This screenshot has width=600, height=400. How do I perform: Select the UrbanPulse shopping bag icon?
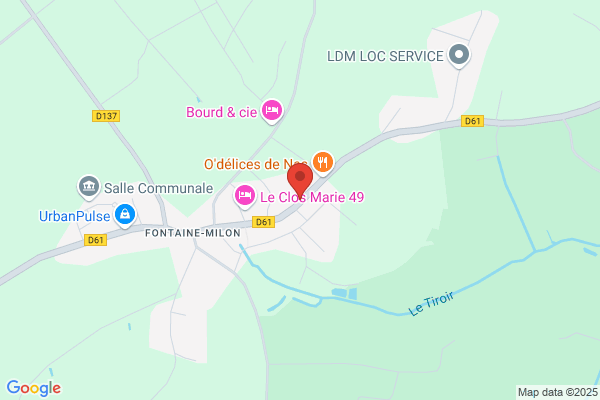point(125,216)
